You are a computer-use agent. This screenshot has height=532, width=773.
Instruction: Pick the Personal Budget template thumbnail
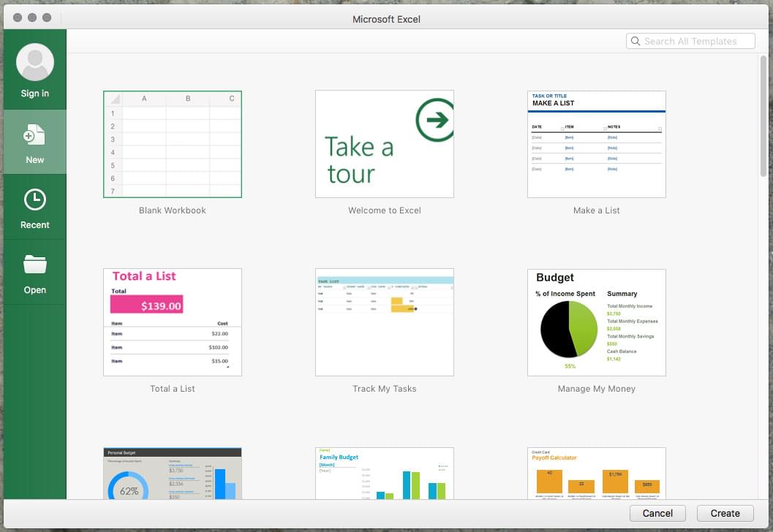click(173, 474)
